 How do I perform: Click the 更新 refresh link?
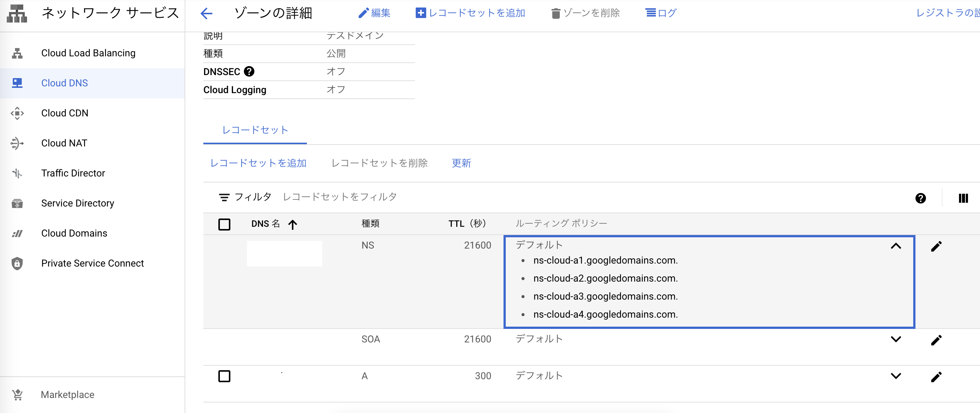pyautogui.click(x=461, y=163)
